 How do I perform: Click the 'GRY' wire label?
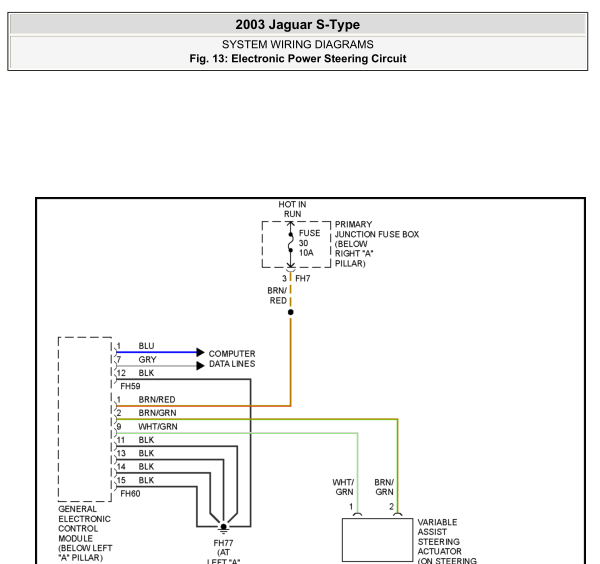click(x=147, y=360)
